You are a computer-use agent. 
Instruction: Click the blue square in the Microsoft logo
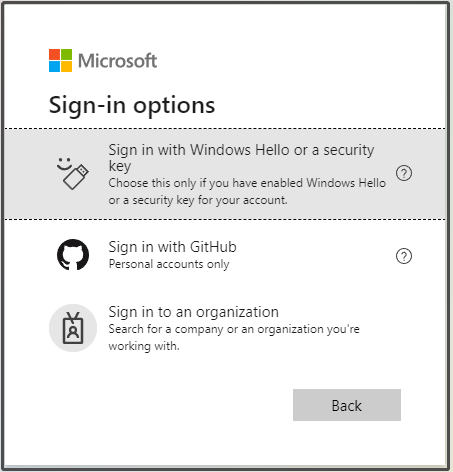pos(54,67)
